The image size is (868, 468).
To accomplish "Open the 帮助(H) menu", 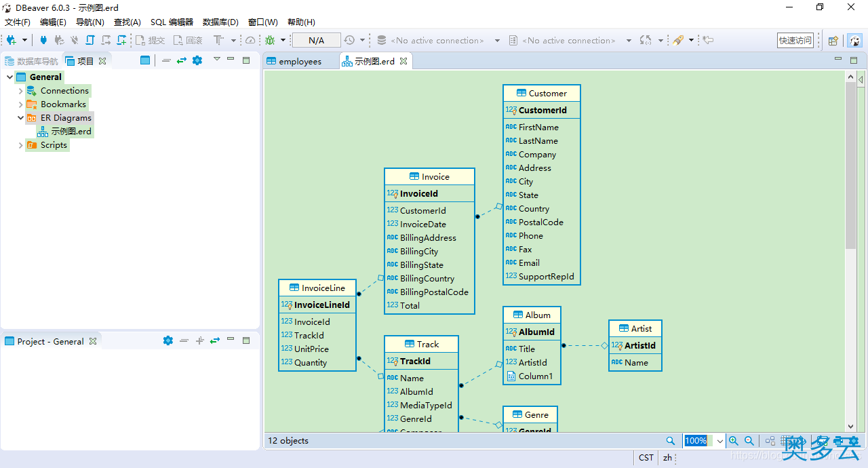I will point(301,22).
